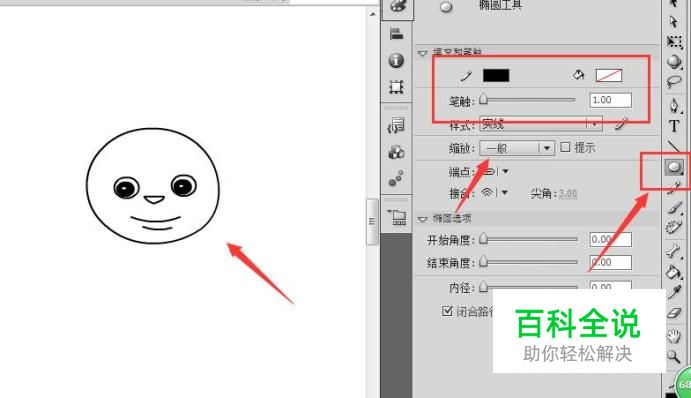Open the Transform panel icon
691x398 pixels.
tap(396, 87)
